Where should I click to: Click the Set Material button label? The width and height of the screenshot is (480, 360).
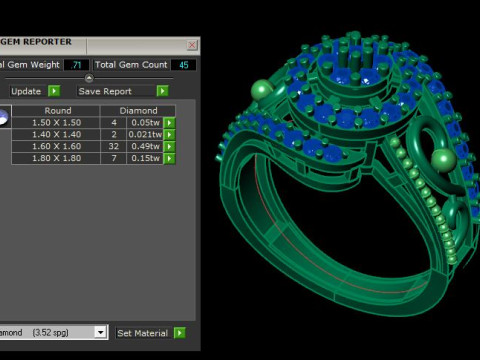tap(143, 333)
